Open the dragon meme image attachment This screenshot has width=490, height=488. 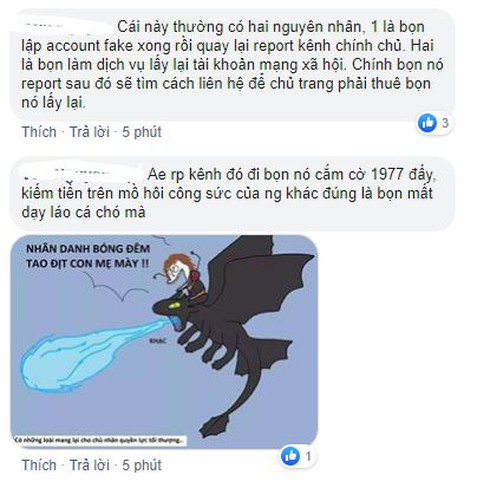[x=164, y=342]
